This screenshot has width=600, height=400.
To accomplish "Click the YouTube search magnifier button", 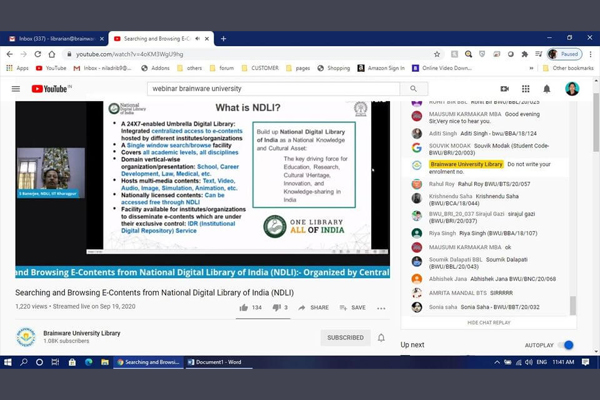I will pyautogui.click(x=414, y=89).
